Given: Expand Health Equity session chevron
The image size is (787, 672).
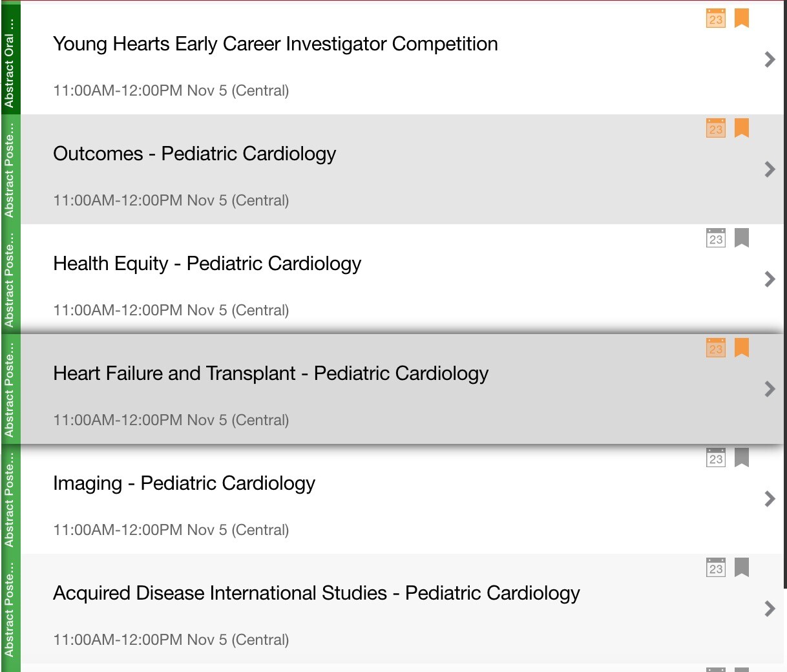Looking at the screenshot, I should tap(770, 279).
